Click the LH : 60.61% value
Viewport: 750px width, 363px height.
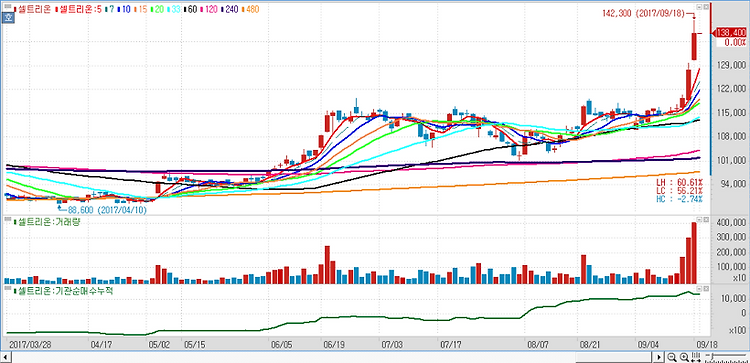click(x=679, y=183)
